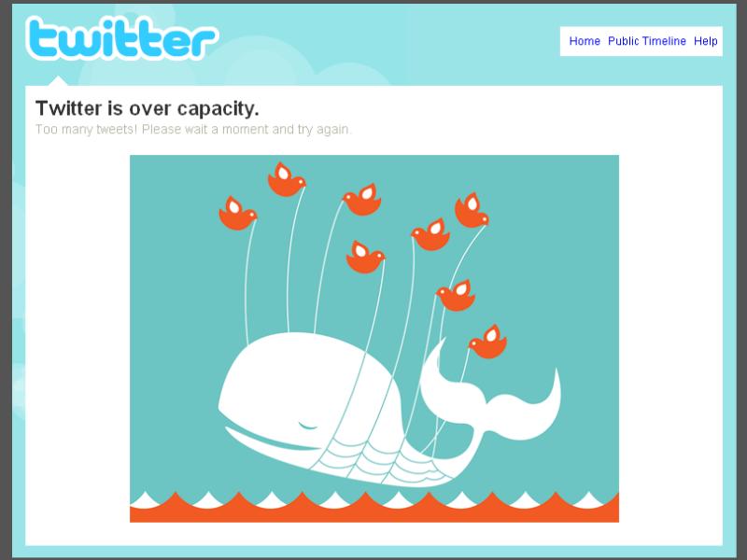Click the rightmost top bird

(472, 211)
